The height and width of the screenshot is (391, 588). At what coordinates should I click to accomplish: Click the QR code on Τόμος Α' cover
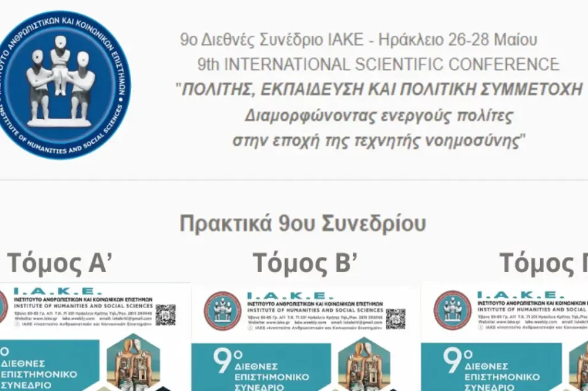pos(166,315)
